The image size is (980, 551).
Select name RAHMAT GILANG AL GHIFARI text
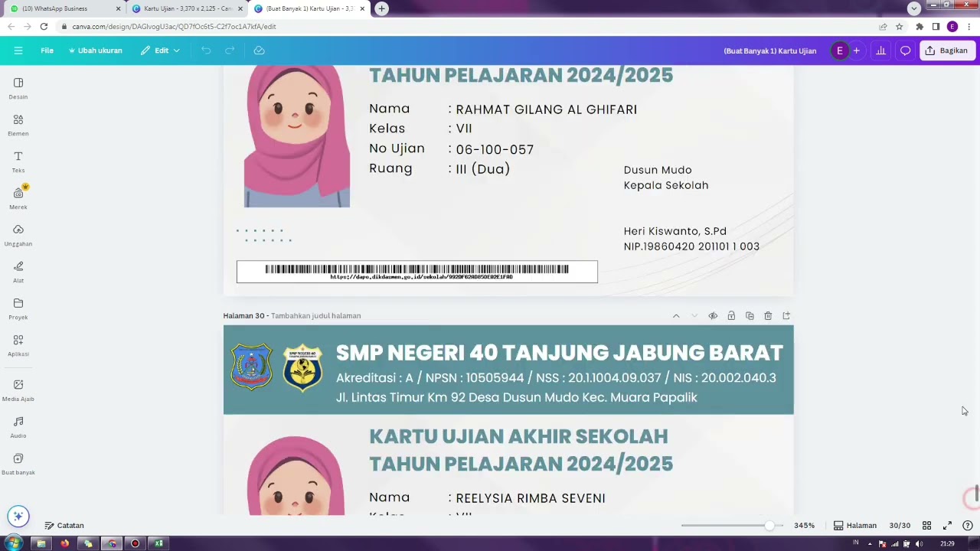point(546,109)
